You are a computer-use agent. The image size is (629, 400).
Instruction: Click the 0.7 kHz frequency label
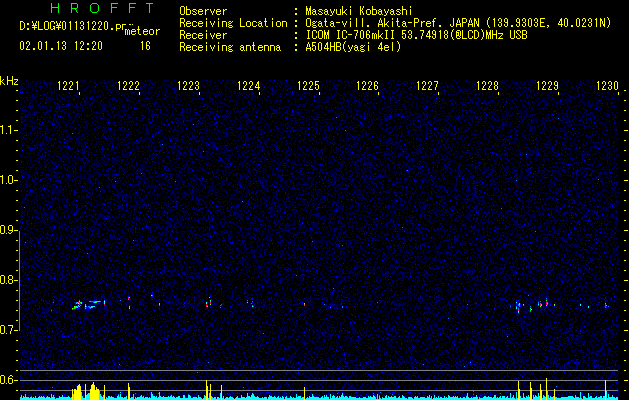[8, 330]
